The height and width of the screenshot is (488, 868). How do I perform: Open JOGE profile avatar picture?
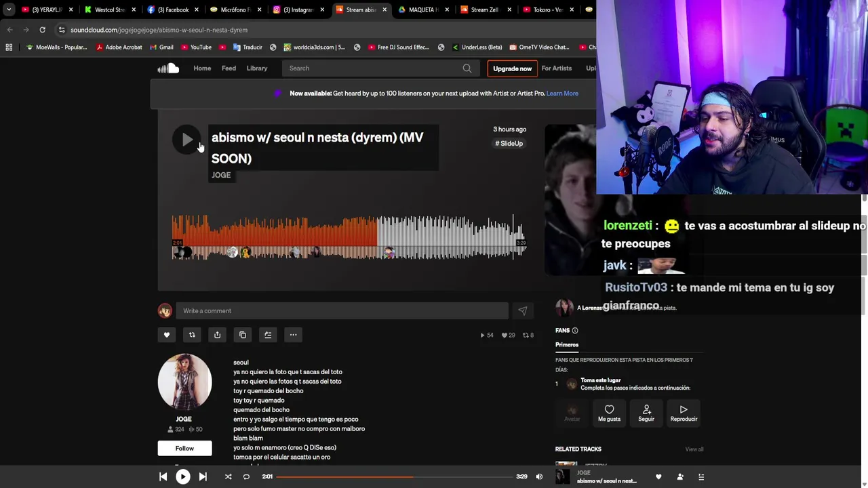point(184,382)
